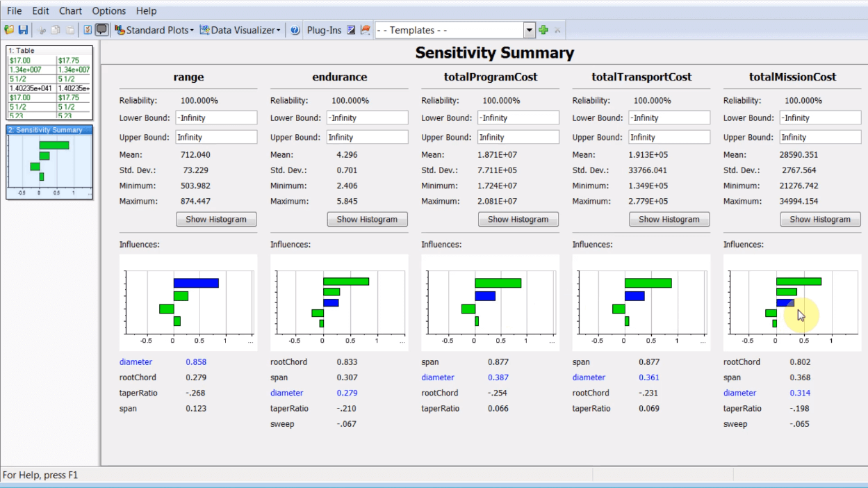This screenshot has width=868, height=488.
Task: Click 'For Help, press F1' status text
Action: coord(40,475)
